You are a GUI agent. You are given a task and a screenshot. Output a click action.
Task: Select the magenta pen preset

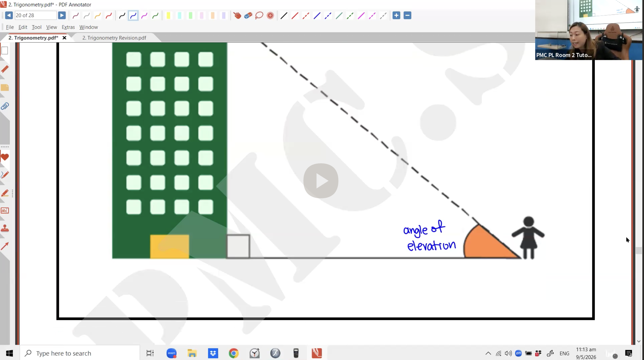tap(144, 16)
